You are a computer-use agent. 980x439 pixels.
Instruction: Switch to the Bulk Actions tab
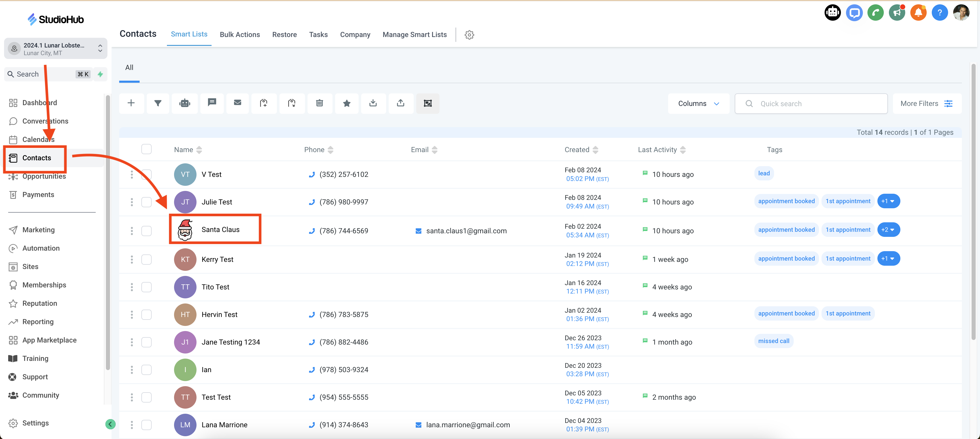(240, 35)
